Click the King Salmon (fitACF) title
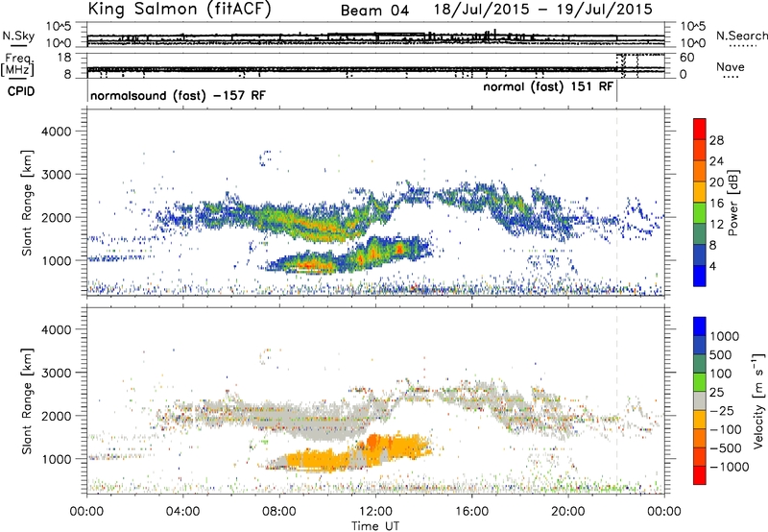 pos(180,10)
